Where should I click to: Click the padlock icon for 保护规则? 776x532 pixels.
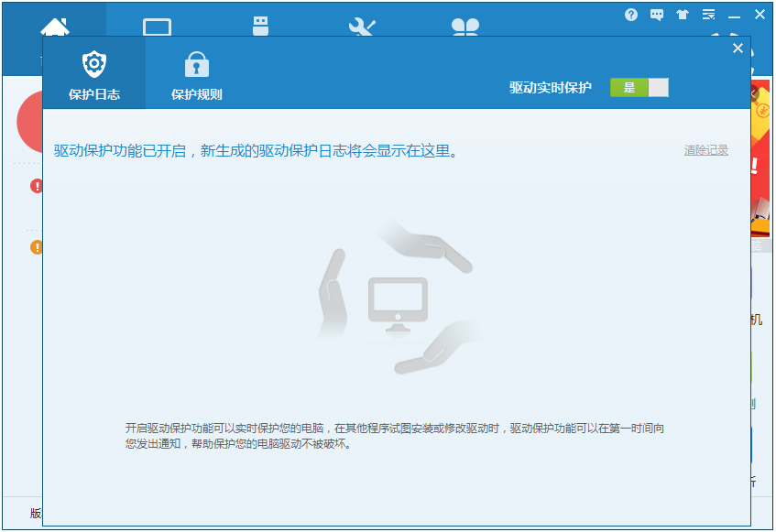coord(196,64)
